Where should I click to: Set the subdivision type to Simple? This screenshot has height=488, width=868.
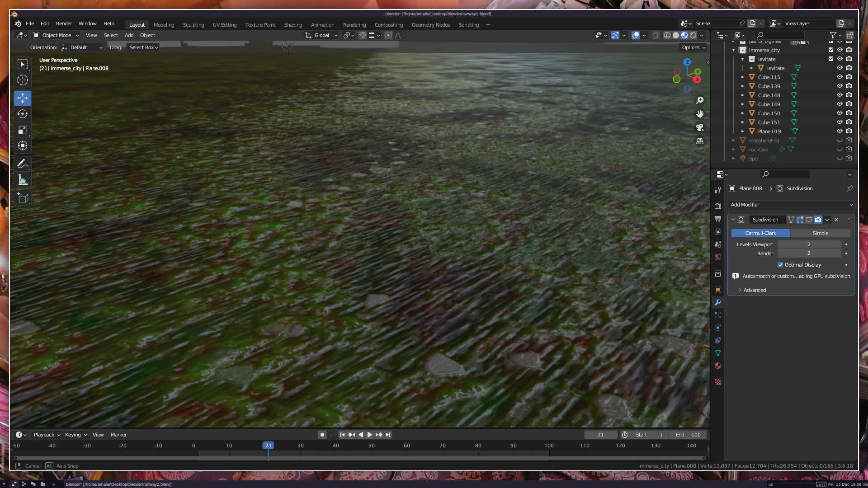820,233
